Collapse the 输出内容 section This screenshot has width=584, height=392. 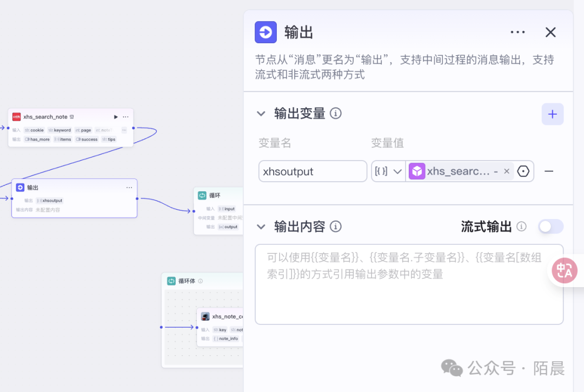click(x=261, y=227)
